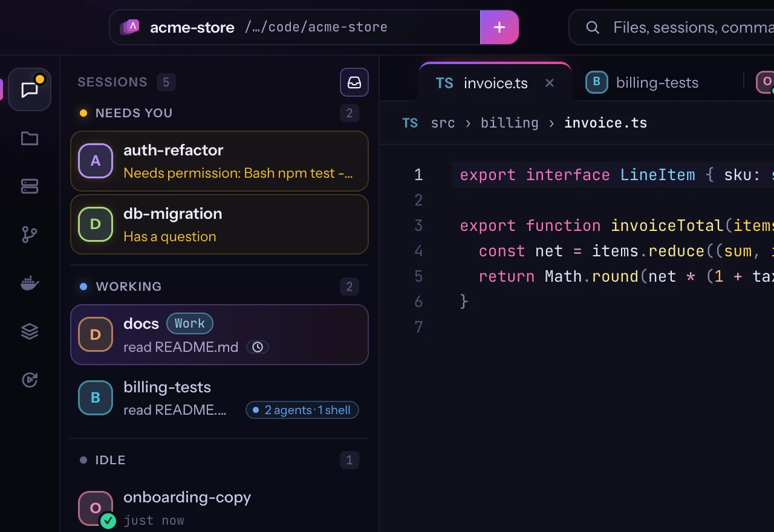Collapse the WORKING section header
Image resolution: width=774 pixels, height=532 pixels.
[220, 287]
